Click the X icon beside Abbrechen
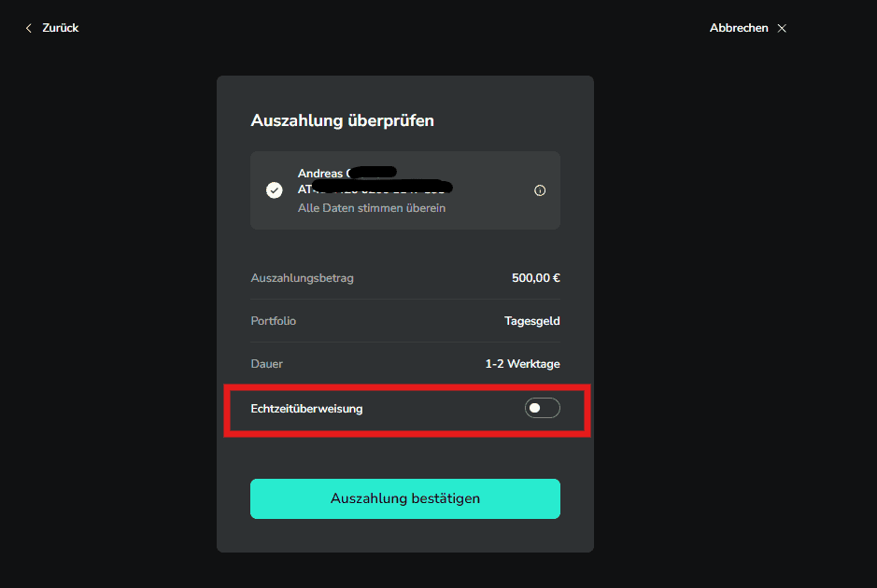This screenshot has width=877, height=588. 782,28
